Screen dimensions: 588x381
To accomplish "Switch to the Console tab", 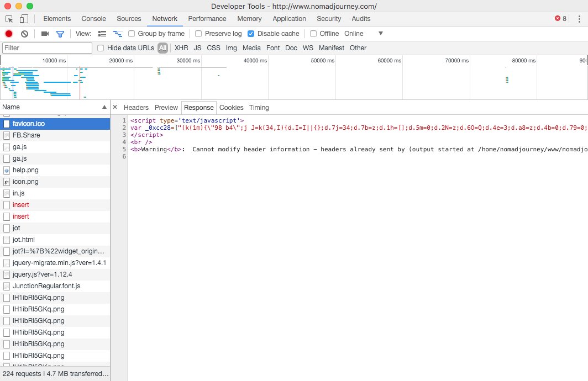I will tap(93, 19).
